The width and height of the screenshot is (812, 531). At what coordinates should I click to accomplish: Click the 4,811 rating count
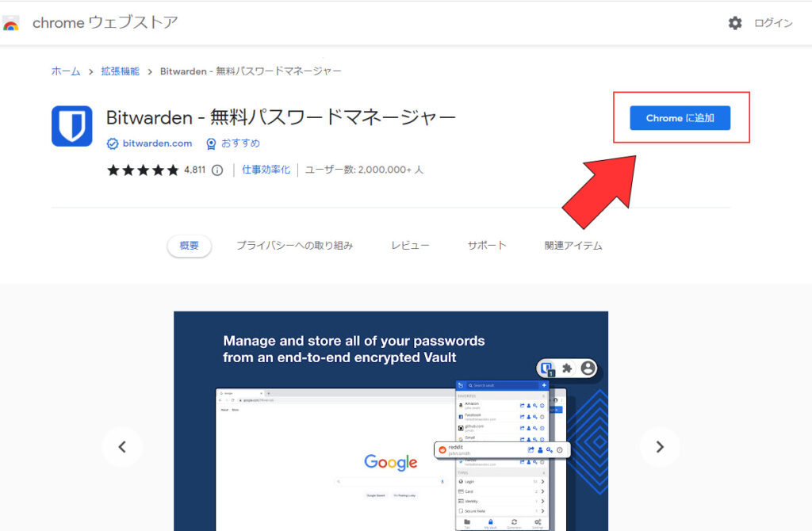coord(195,170)
